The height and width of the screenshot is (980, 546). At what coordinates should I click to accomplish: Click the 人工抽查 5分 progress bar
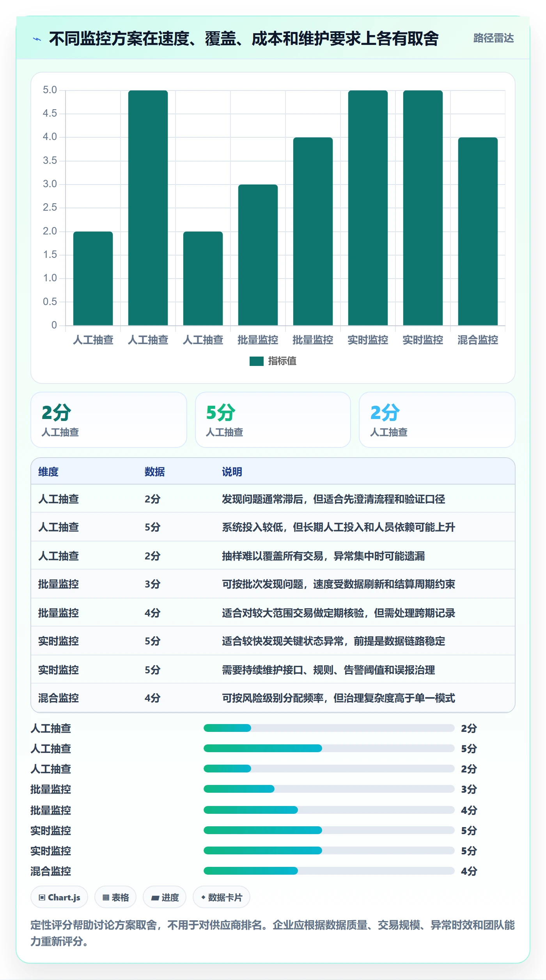[x=329, y=748]
